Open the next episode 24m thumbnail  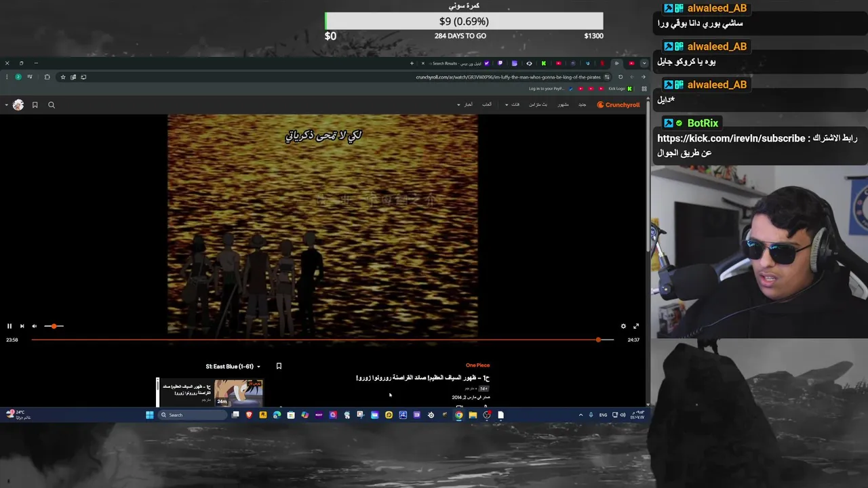[238, 392]
